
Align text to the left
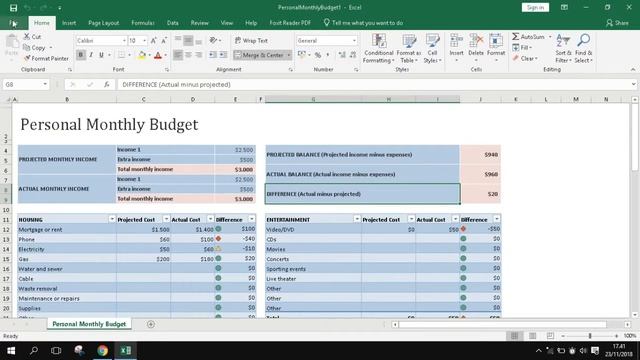(x=178, y=55)
